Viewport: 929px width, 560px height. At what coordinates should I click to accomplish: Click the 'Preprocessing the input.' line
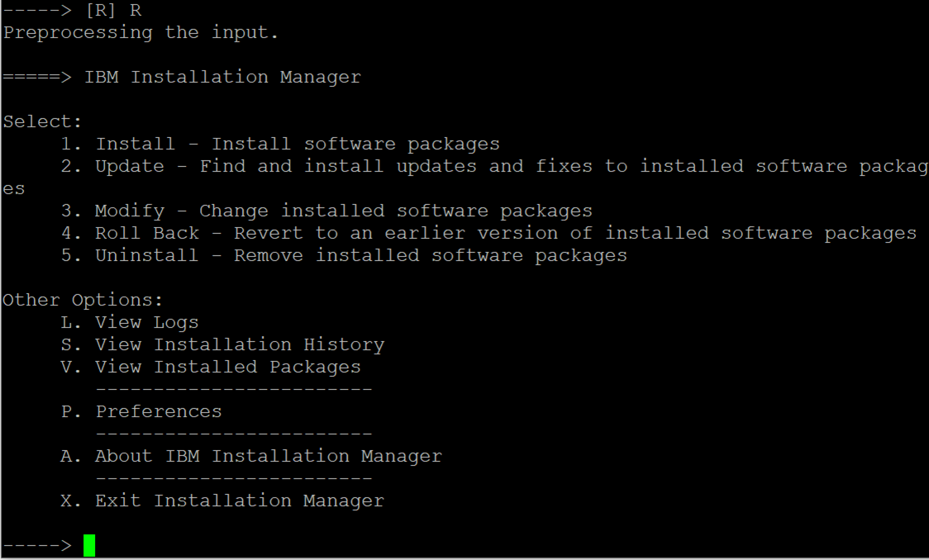(141, 32)
